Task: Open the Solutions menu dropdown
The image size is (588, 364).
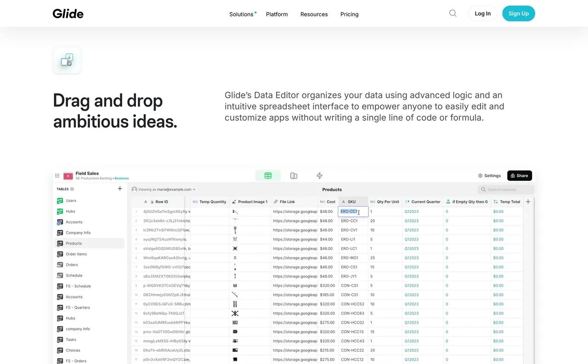Action: tap(241, 14)
